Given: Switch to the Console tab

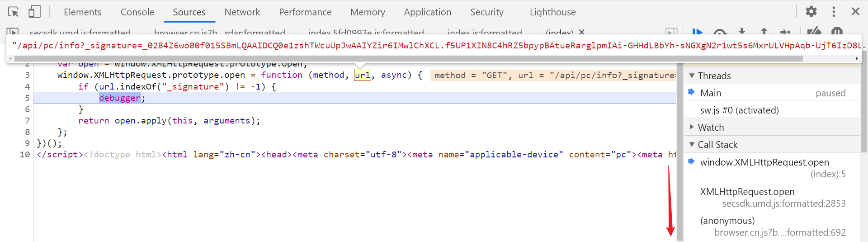Looking at the screenshot, I should (137, 12).
